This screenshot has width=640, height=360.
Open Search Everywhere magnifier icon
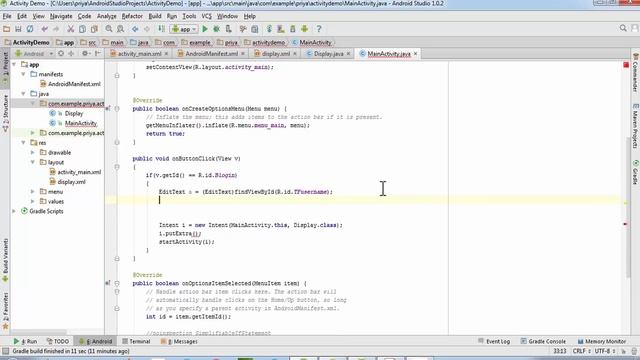point(623,28)
